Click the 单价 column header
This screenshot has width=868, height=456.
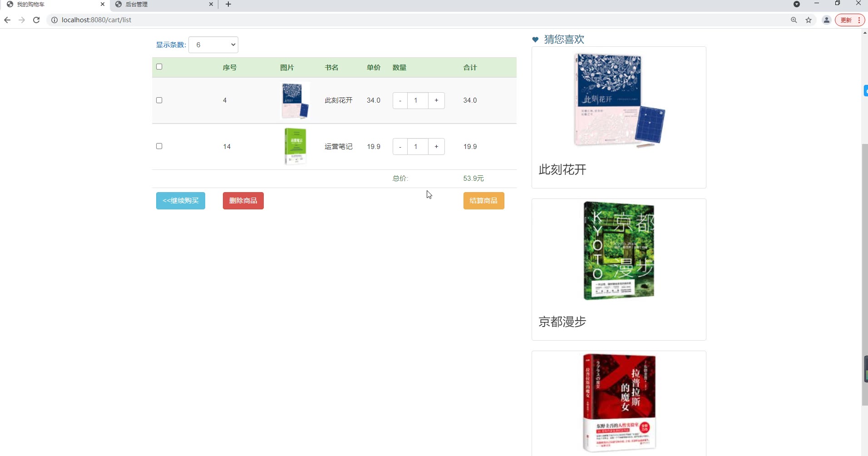point(374,68)
